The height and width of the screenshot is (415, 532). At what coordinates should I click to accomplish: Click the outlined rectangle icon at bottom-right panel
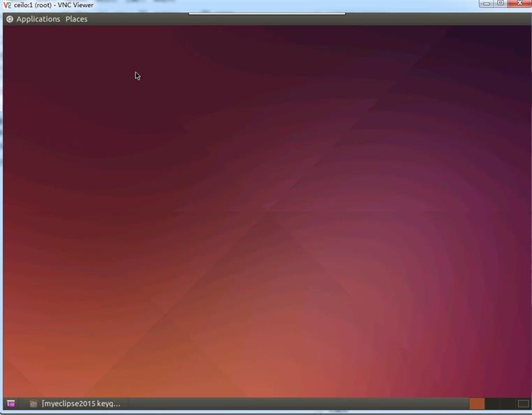[523, 403]
